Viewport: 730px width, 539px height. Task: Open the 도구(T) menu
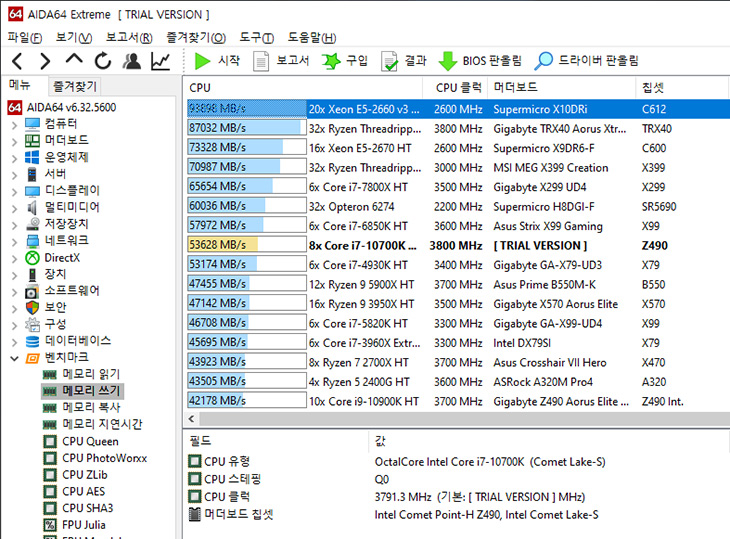[x=257, y=37]
